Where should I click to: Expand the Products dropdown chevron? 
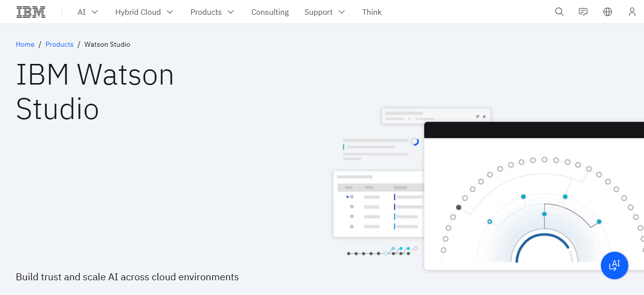(231, 12)
